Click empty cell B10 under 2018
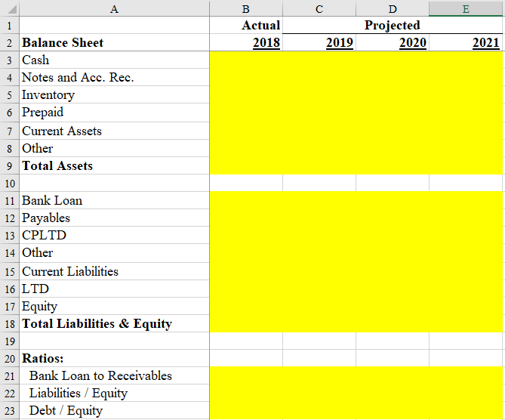The height and width of the screenshot is (420, 505). coord(246,183)
